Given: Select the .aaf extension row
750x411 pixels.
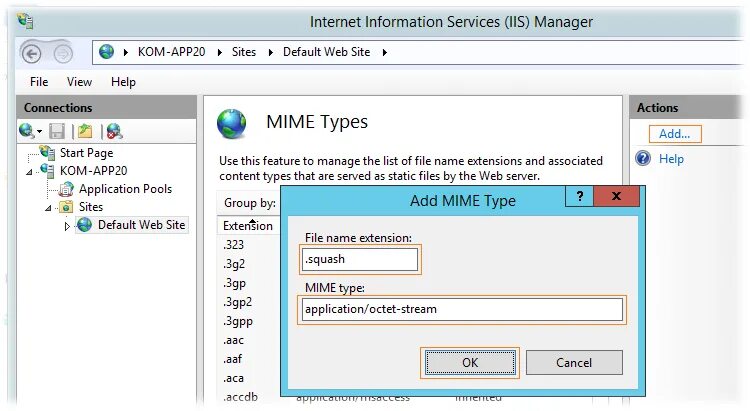Looking at the screenshot, I should point(232,359).
